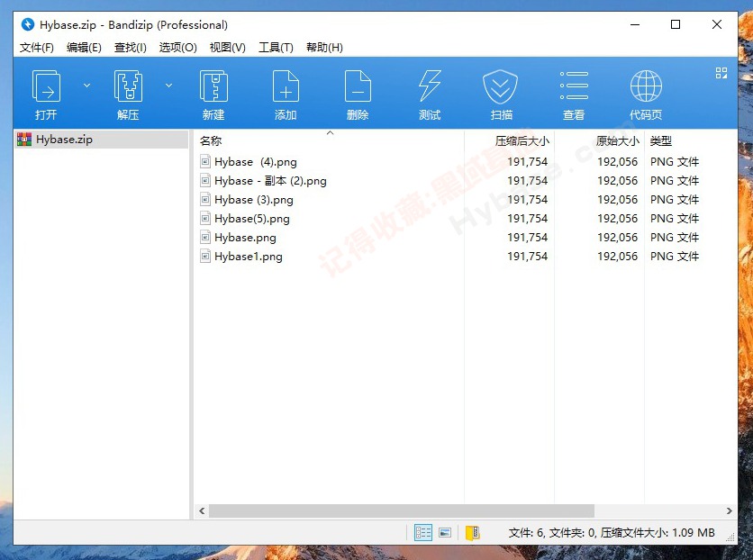Click the Add (添加) file icon
This screenshot has width=753, height=560.
coord(286,86)
